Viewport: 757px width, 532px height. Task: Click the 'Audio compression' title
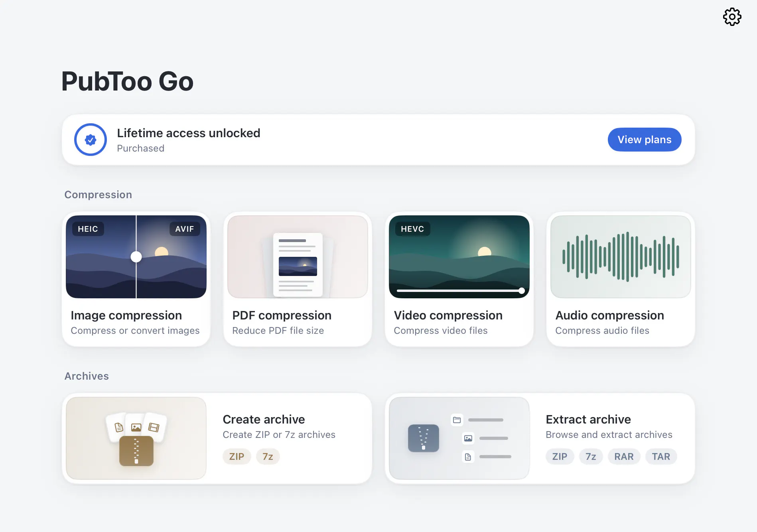click(x=609, y=315)
